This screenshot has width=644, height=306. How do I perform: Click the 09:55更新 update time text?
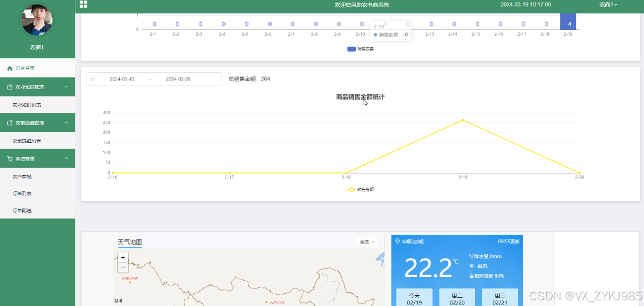tap(509, 241)
